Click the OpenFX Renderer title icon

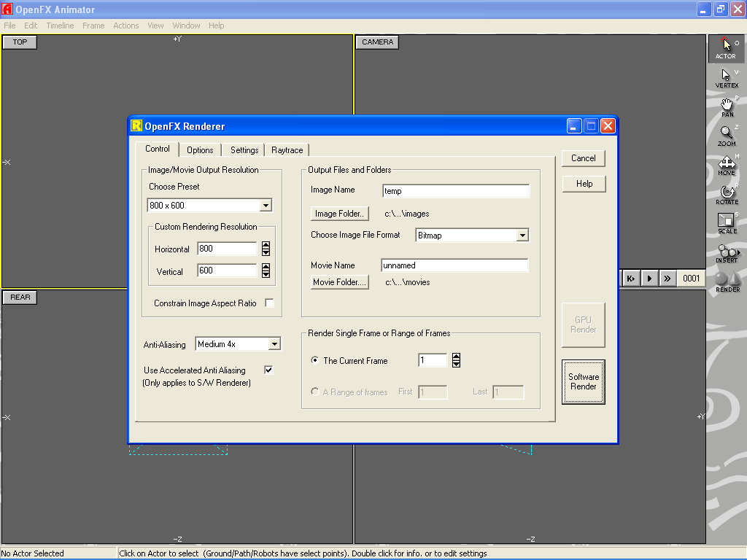(136, 125)
